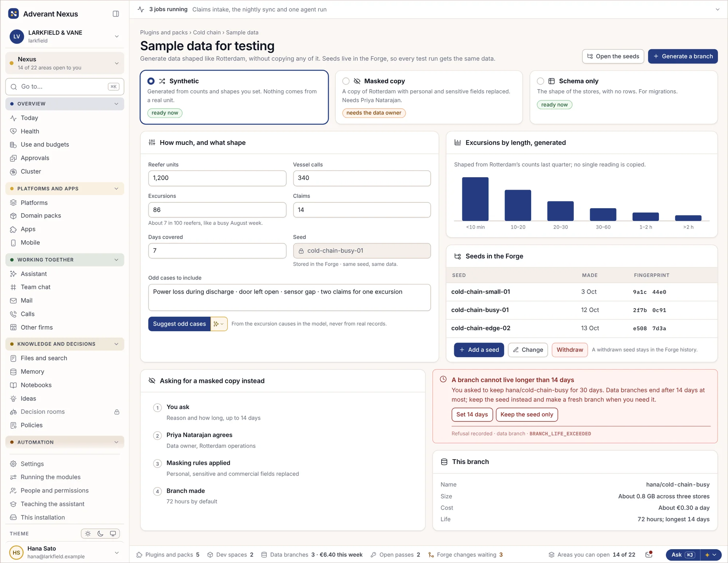
Task: Open the notifications mail icon in footer
Action: (649, 555)
